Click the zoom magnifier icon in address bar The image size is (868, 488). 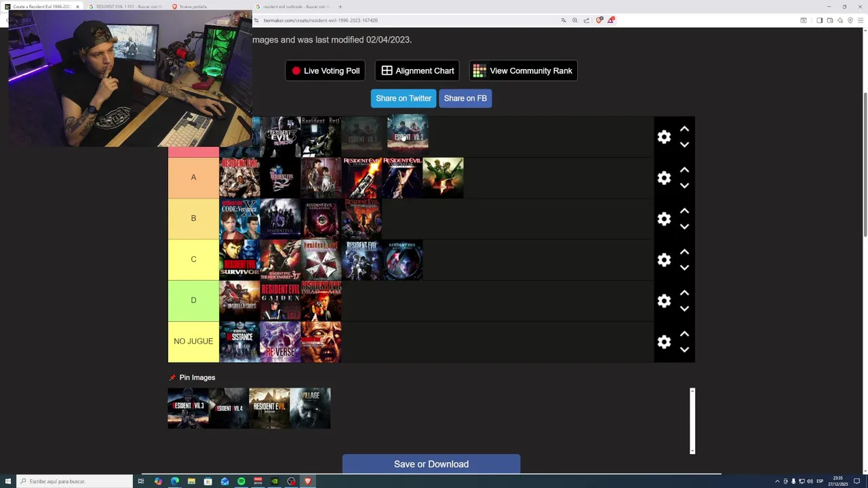tap(575, 20)
